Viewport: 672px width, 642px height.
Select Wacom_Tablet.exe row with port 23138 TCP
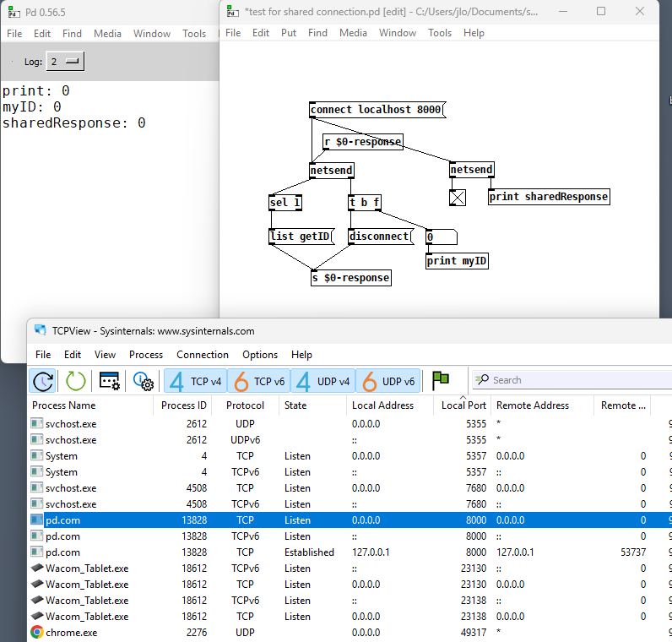(x=350, y=617)
